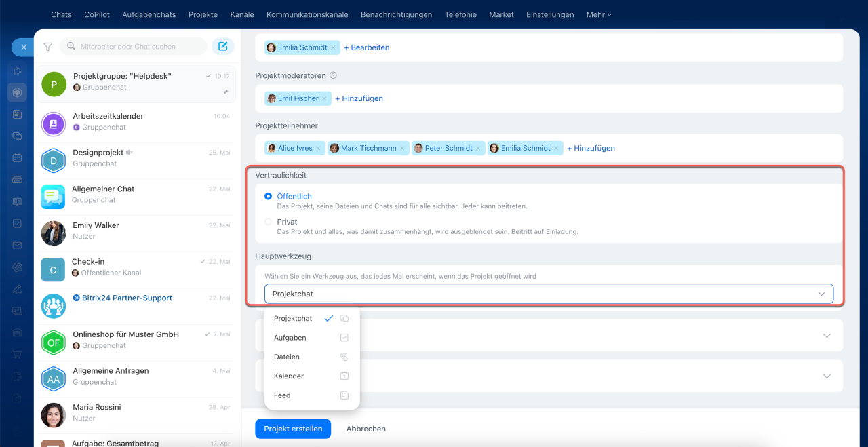Click the calendar icon in left sidebar
Image resolution: width=868 pixels, height=447 pixels.
17,158
